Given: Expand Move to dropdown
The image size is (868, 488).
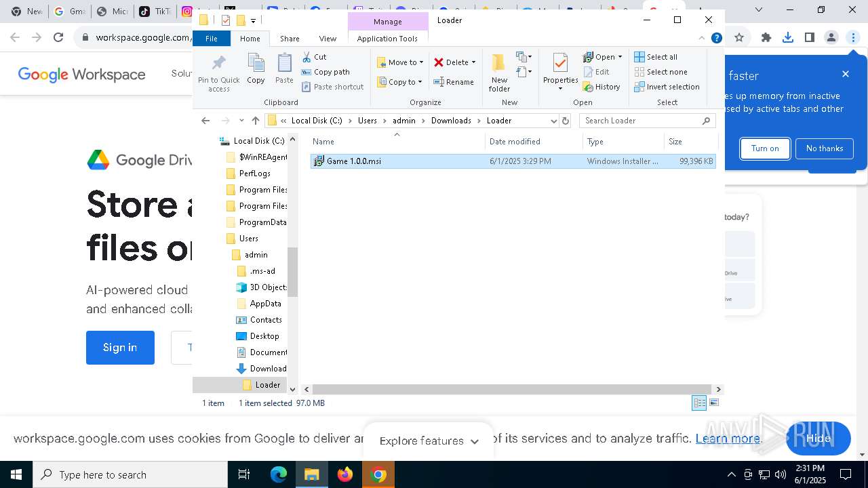Looking at the screenshot, I should [x=421, y=62].
